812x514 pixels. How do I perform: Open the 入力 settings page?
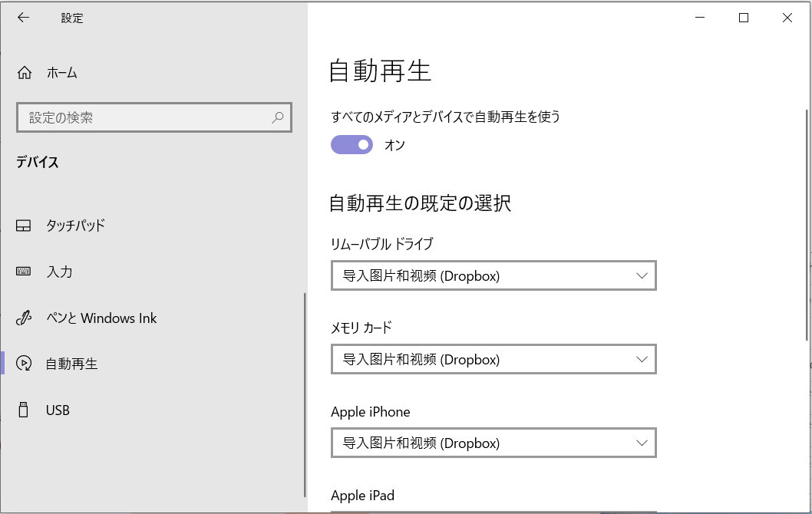(60, 272)
